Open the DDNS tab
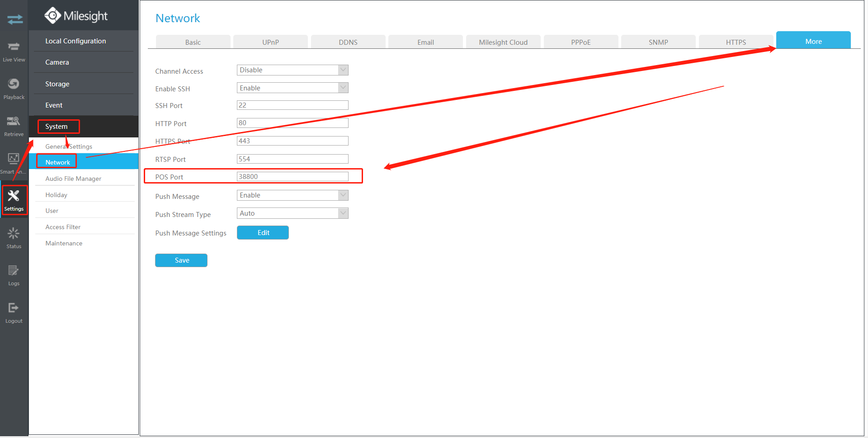 point(348,42)
